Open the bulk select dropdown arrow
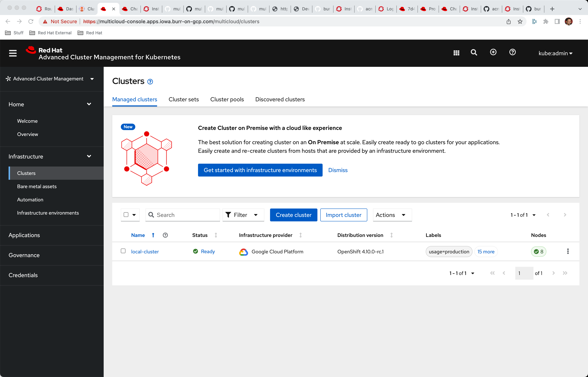This screenshot has width=588, height=377. pos(134,215)
